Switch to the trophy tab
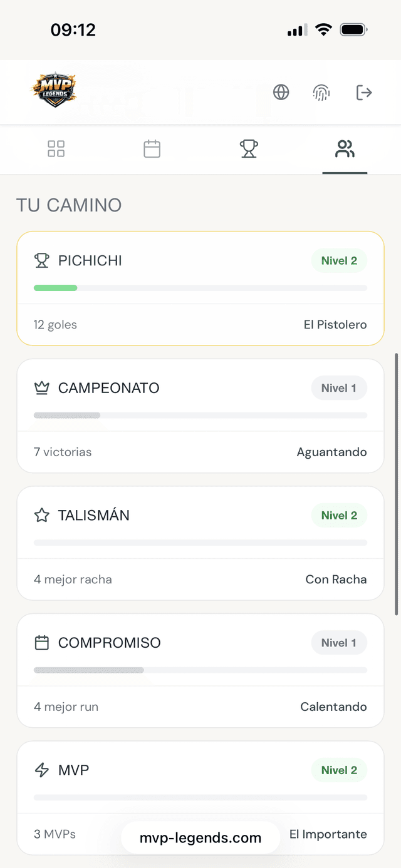 pos(249,149)
